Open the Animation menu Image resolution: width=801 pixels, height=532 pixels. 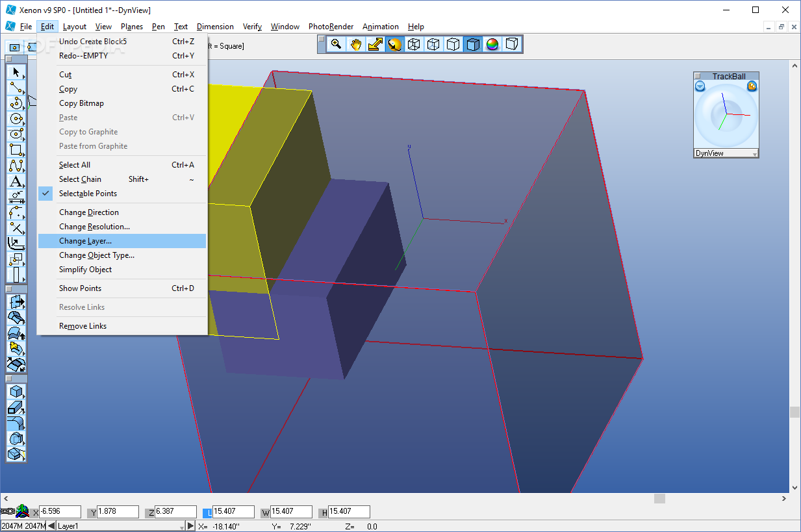[381, 27]
